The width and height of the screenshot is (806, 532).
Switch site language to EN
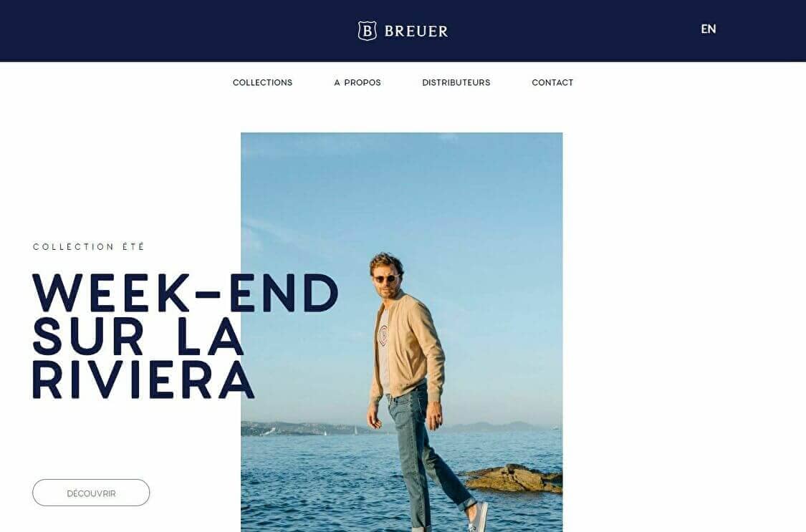[709, 29]
